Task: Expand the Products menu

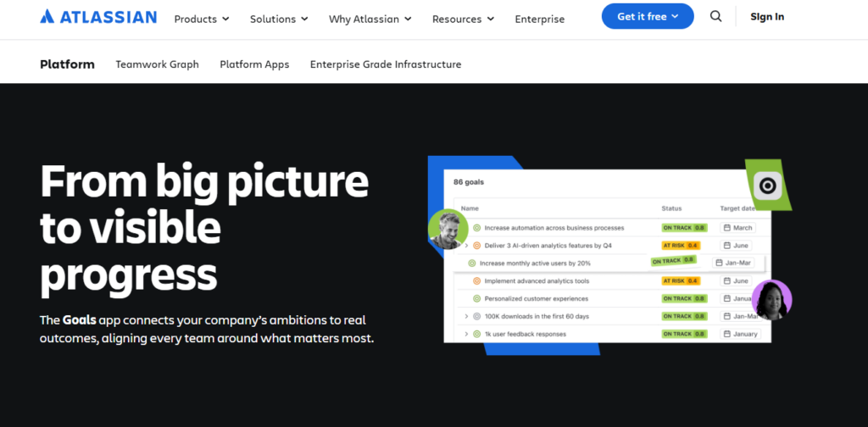Action: (202, 19)
